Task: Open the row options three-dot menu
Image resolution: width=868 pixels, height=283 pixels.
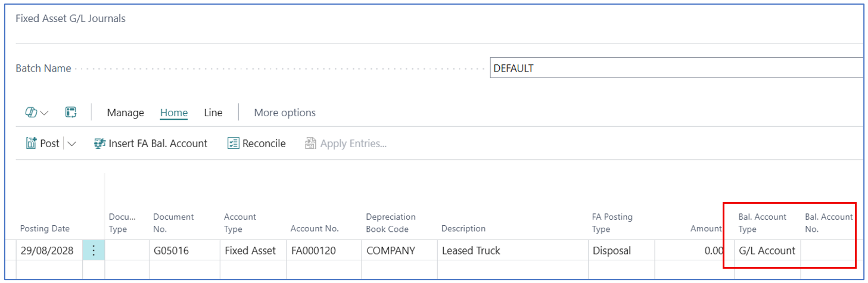Action: [x=93, y=251]
